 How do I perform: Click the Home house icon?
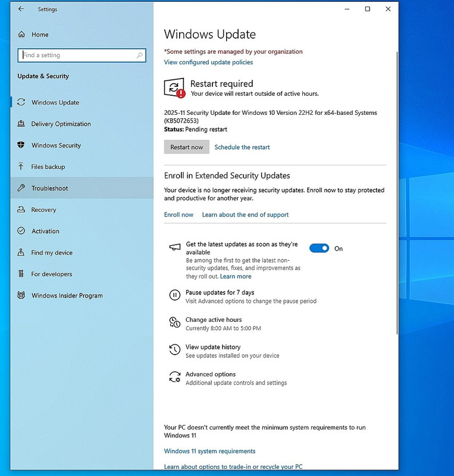point(21,35)
